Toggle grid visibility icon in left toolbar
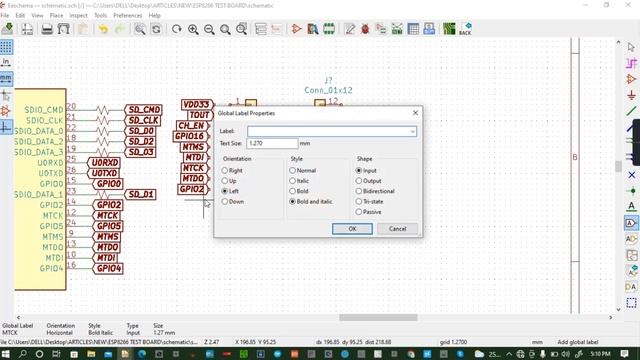Image resolution: width=640 pixels, height=360 pixels. 6,47
